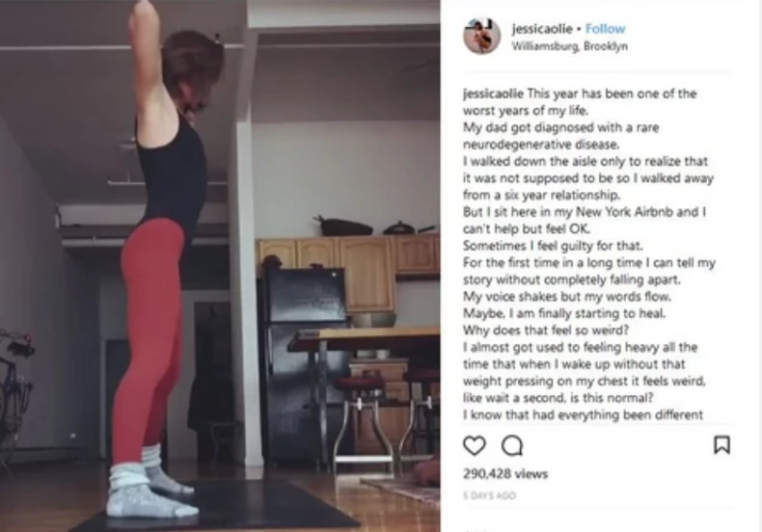Open jessicaolie's round profile picture
Image resolution: width=762 pixels, height=532 pixels.
click(481, 37)
